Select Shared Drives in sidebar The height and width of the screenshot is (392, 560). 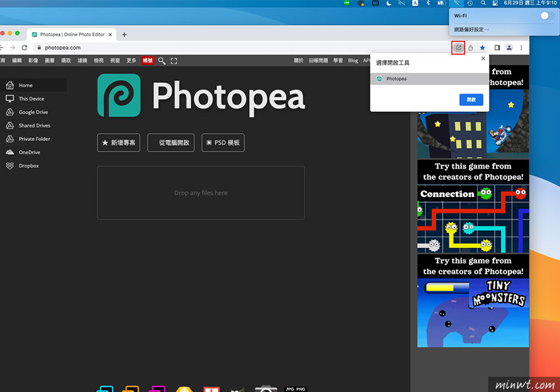pos(33,125)
